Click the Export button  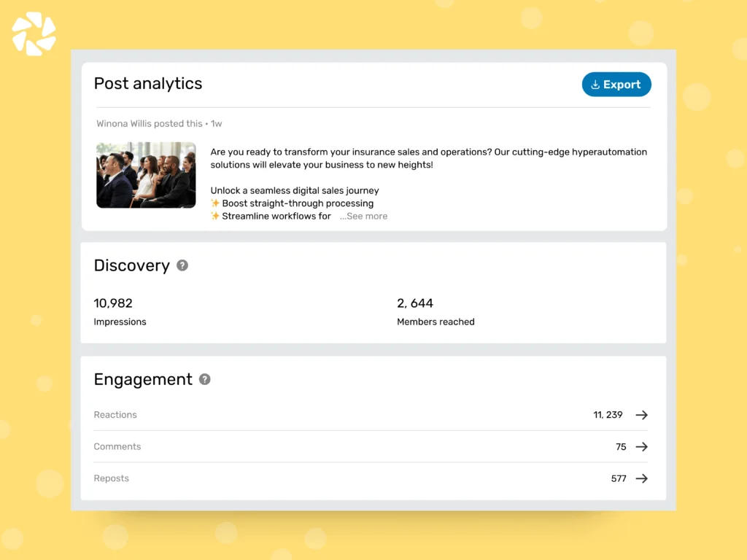click(x=616, y=85)
